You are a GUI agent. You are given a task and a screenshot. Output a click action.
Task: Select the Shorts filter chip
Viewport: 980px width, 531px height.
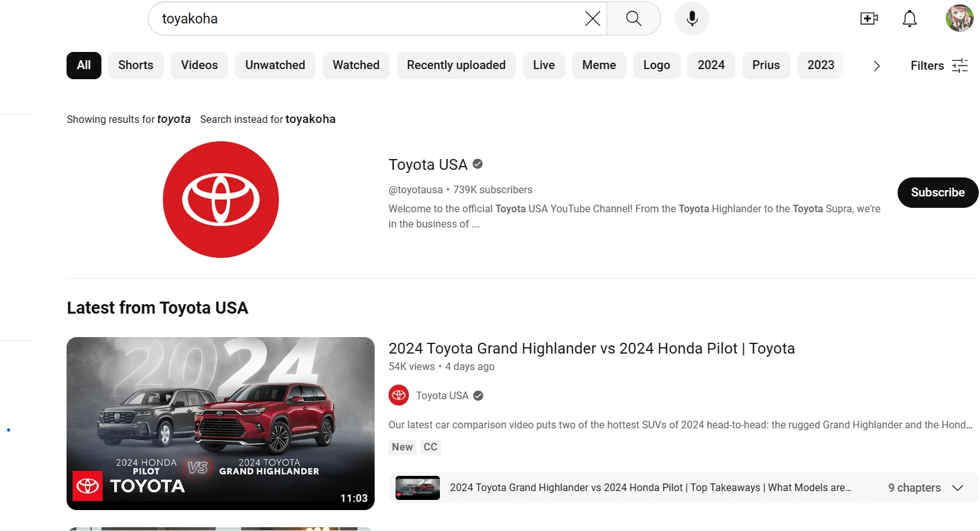(x=136, y=65)
